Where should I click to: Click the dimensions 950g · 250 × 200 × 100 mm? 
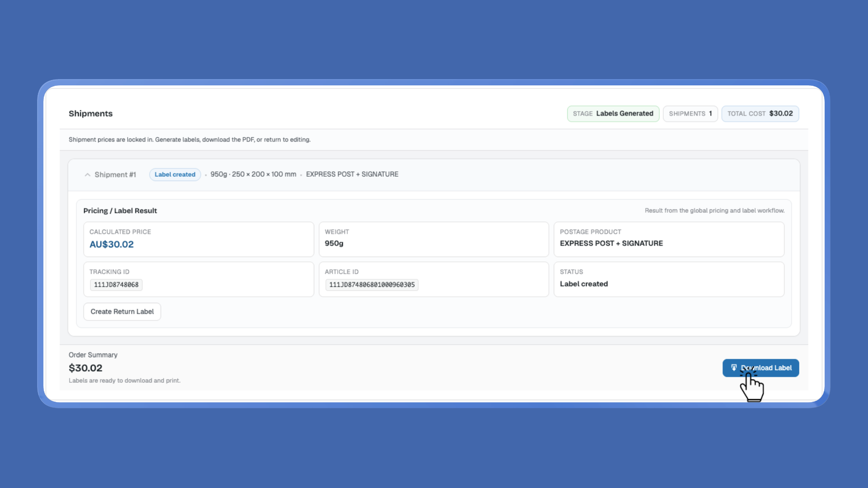click(253, 174)
